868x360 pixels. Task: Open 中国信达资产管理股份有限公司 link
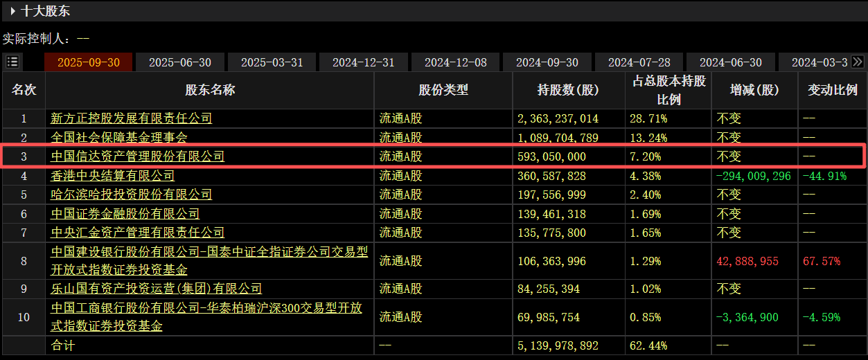(138, 156)
